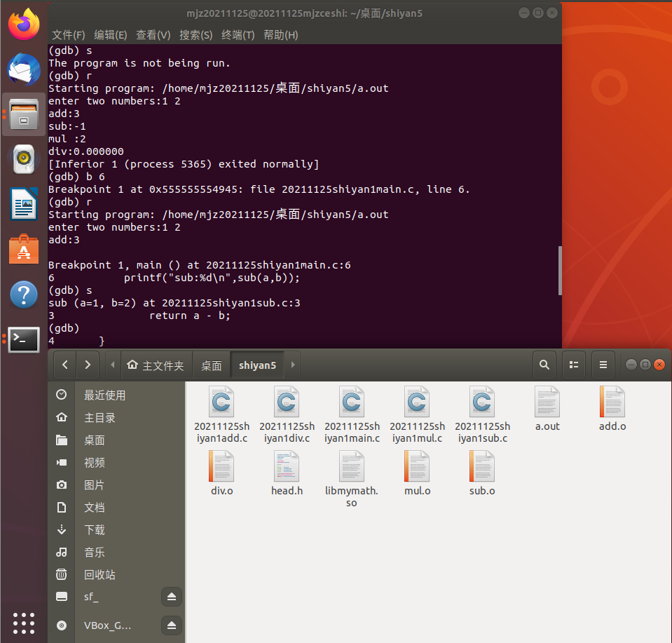This screenshot has width=672, height=643.
Task: Open the Help icon in dock
Action: 24,295
